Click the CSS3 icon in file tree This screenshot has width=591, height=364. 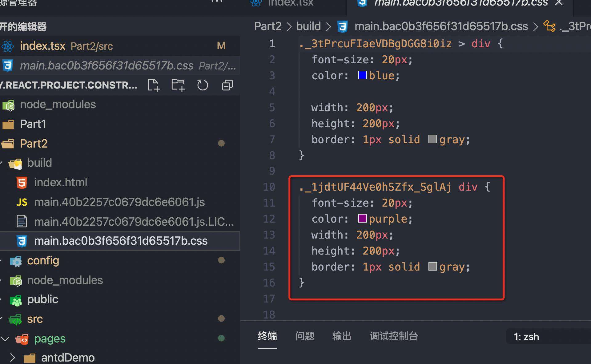point(22,241)
